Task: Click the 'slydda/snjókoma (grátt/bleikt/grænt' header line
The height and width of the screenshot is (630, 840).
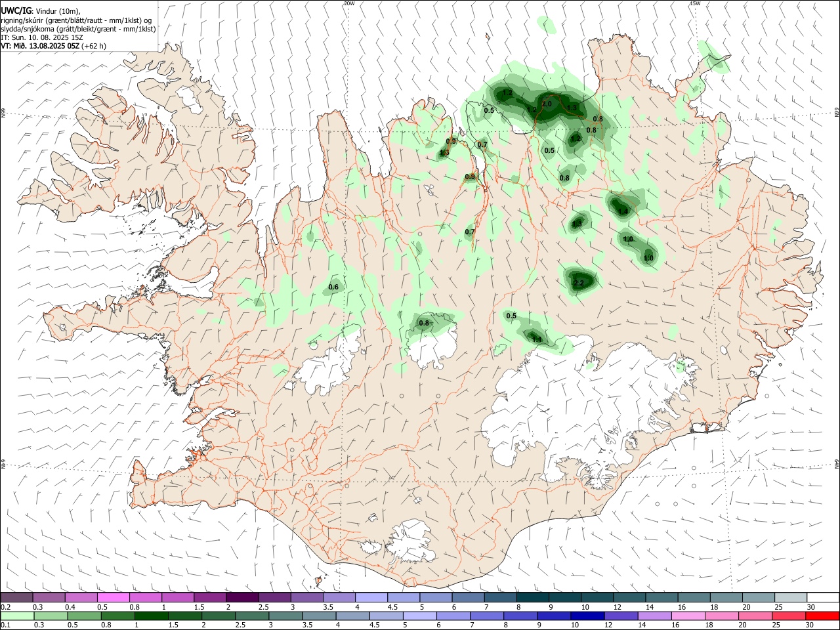Action: (x=78, y=29)
